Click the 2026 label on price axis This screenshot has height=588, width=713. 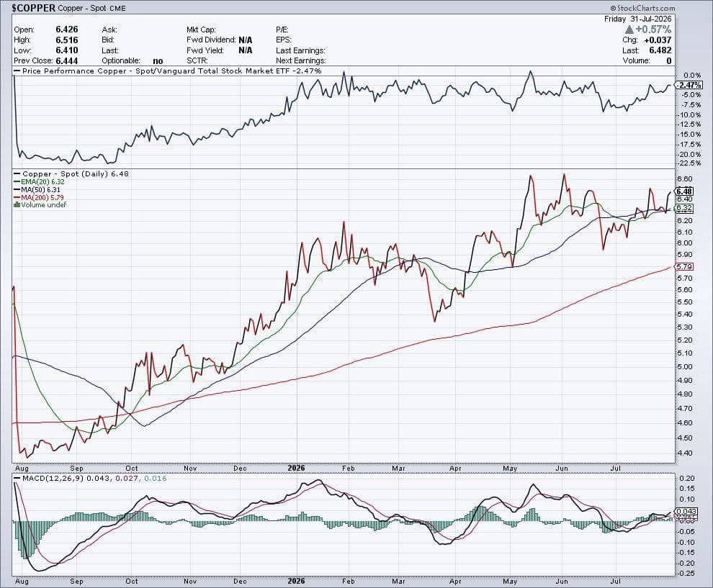[297, 468]
